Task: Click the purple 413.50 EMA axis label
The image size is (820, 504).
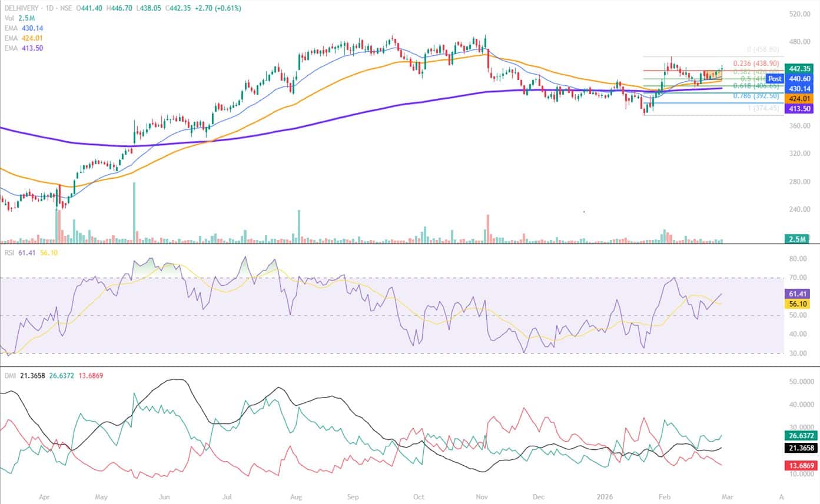Action: click(x=799, y=109)
